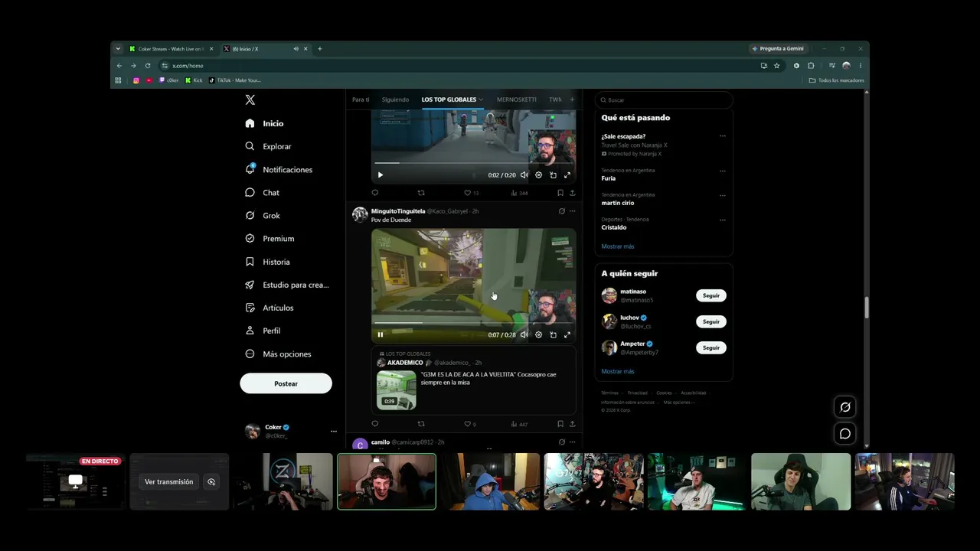
Task: Repost the Pov de Duende post
Action: [x=421, y=424]
